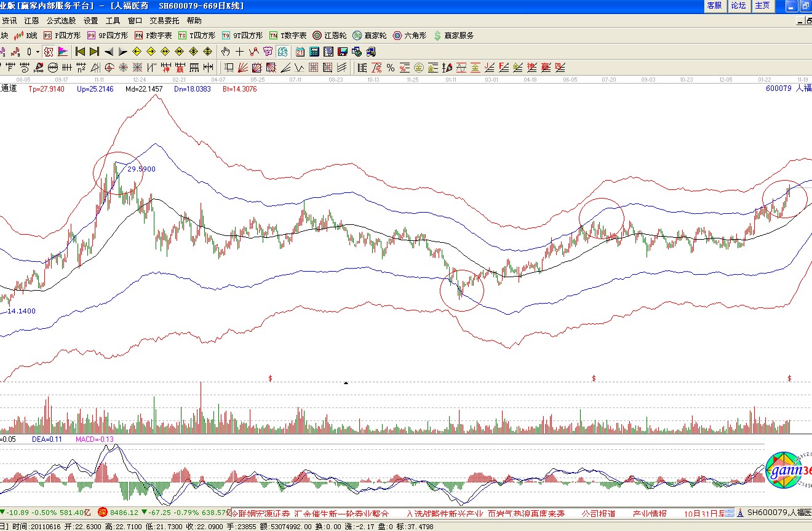This screenshot has width=812, height=531.
Task: Open the 公式选股 menu
Action: point(62,20)
